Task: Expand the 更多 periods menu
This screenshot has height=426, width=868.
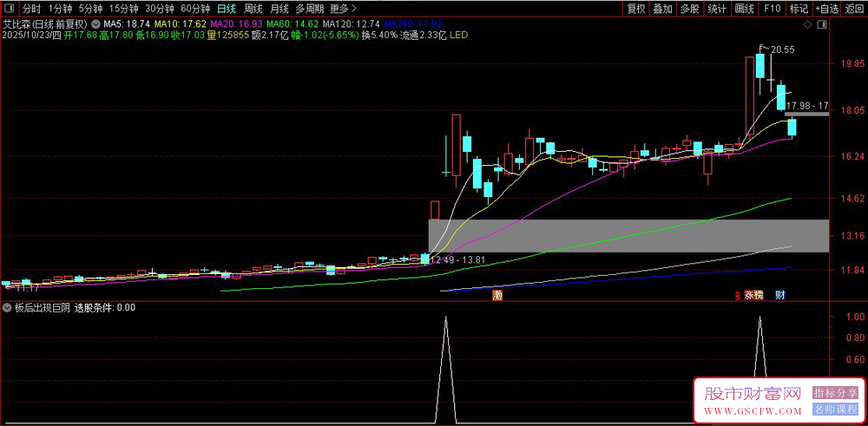Action: pyautogui.click(x=343, y=9)
